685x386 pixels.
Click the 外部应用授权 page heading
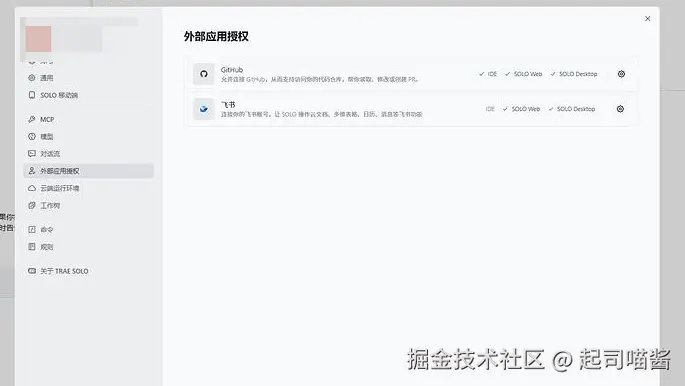pyautogui.click(x=216, y=36)
